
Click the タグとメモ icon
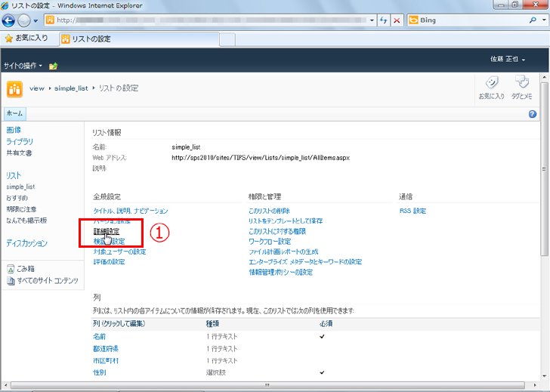pyautogui.click(x=521, y=88)
